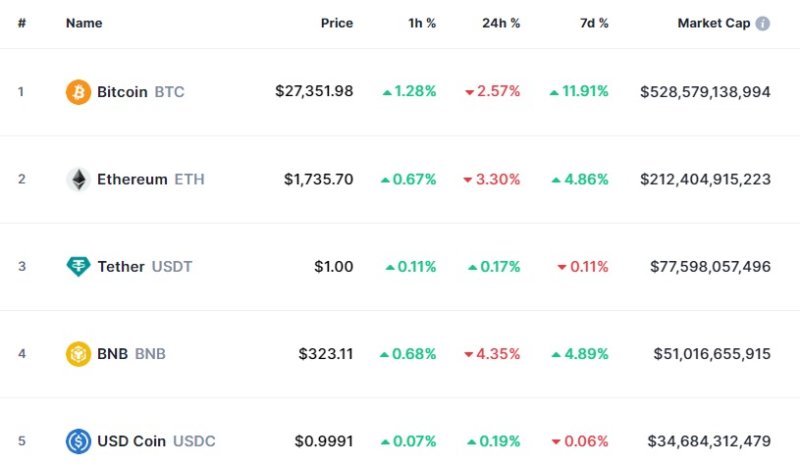Sort by 1h % column header
This screenshot has height=465, width=800.
coord(420,23)
